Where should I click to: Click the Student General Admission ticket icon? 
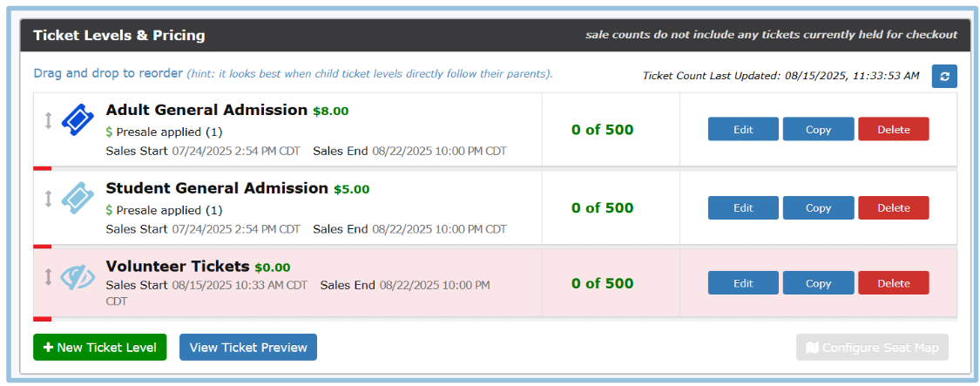point(78,198)
